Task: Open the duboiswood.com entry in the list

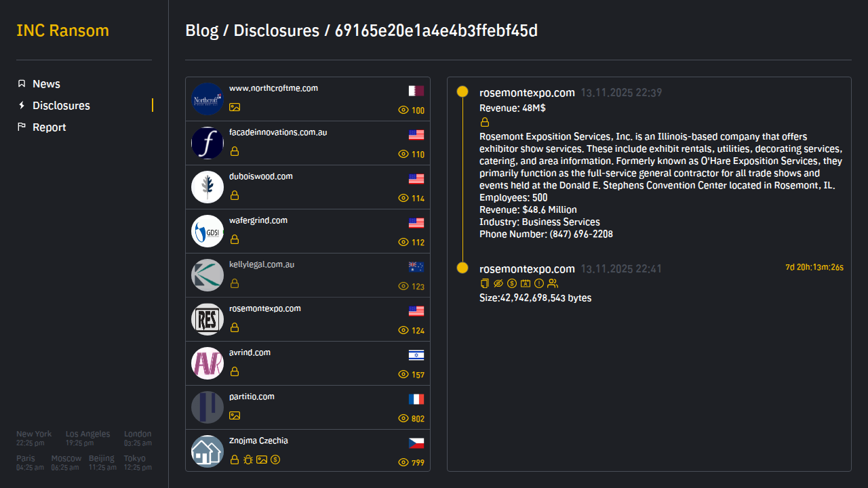Action: pos(261,176)
